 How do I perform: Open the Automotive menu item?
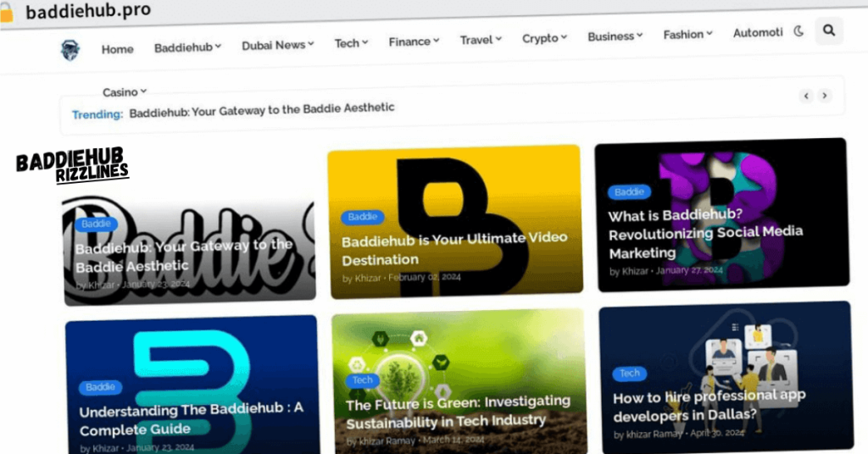[x=758, y=33]
